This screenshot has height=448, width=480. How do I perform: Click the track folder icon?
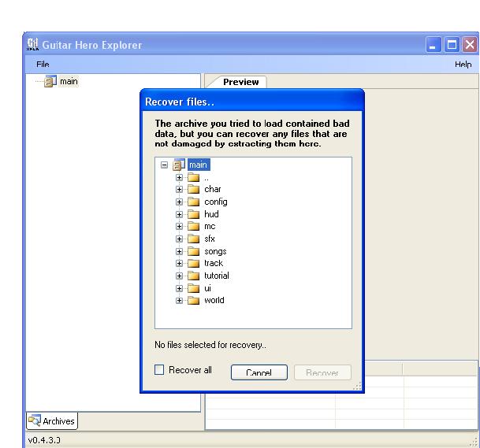click(193, 263)
